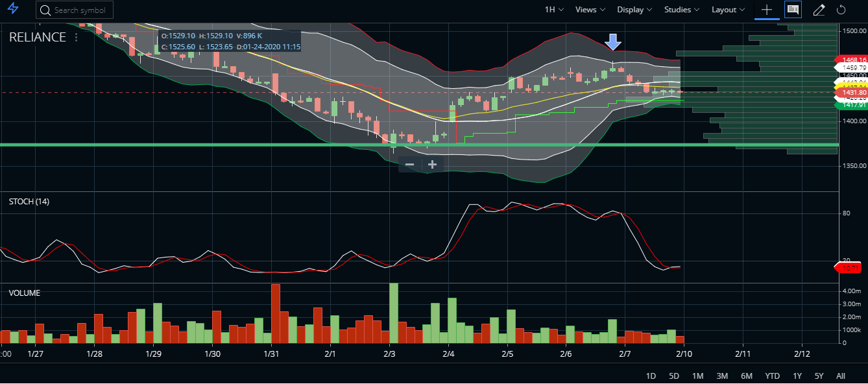This screenshot has height=384, width=868.
Task: Select the 1Y time range
Action: point(797,376)
